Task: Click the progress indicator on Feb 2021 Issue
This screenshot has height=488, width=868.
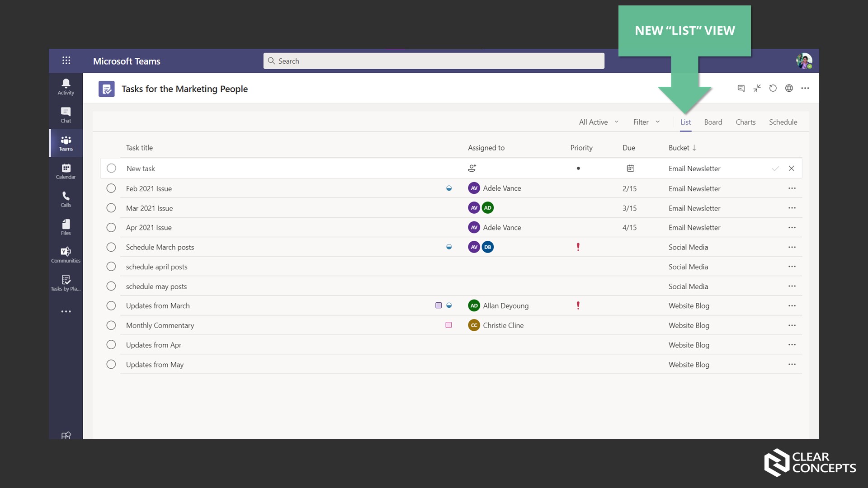Action: click(449, 188)
